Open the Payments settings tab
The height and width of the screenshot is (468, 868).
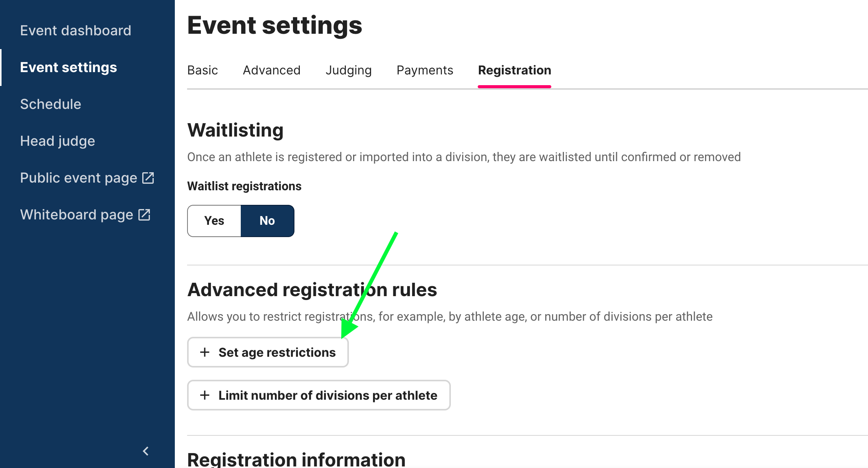[425, 70]
